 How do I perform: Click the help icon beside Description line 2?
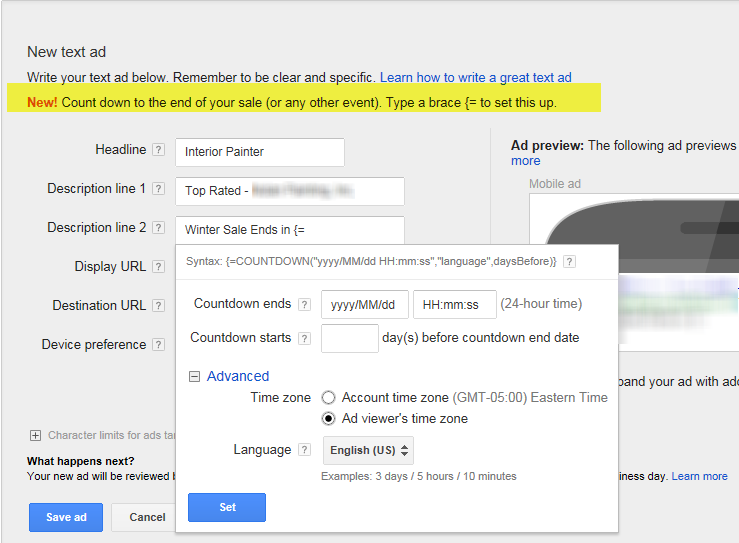158,228
